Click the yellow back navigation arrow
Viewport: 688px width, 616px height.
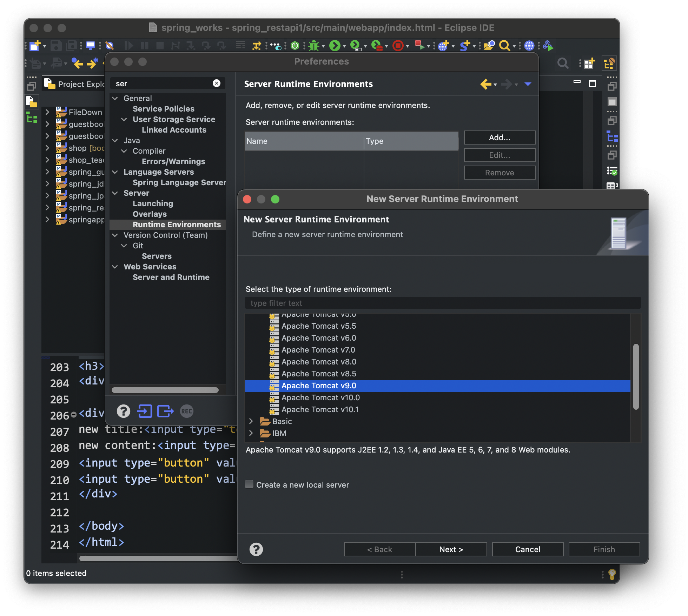[486, 84]
